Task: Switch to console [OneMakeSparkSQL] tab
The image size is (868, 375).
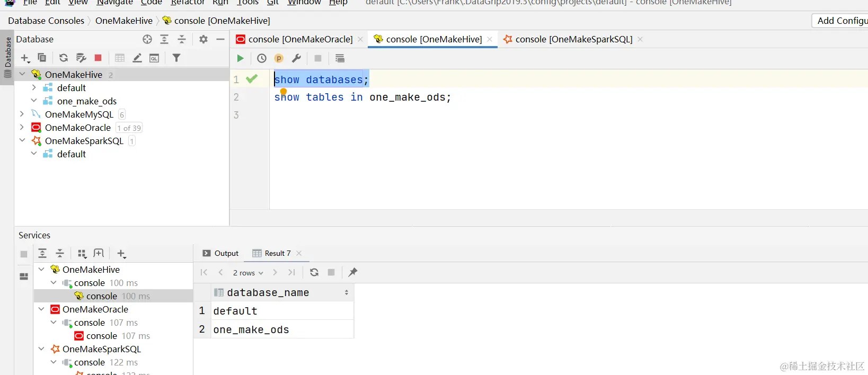Action: 574,39
